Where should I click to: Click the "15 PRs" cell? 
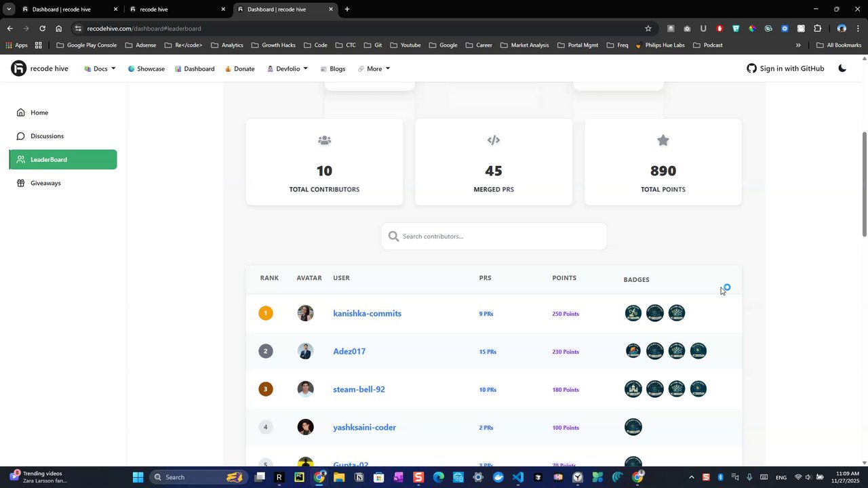pos(488,352)
